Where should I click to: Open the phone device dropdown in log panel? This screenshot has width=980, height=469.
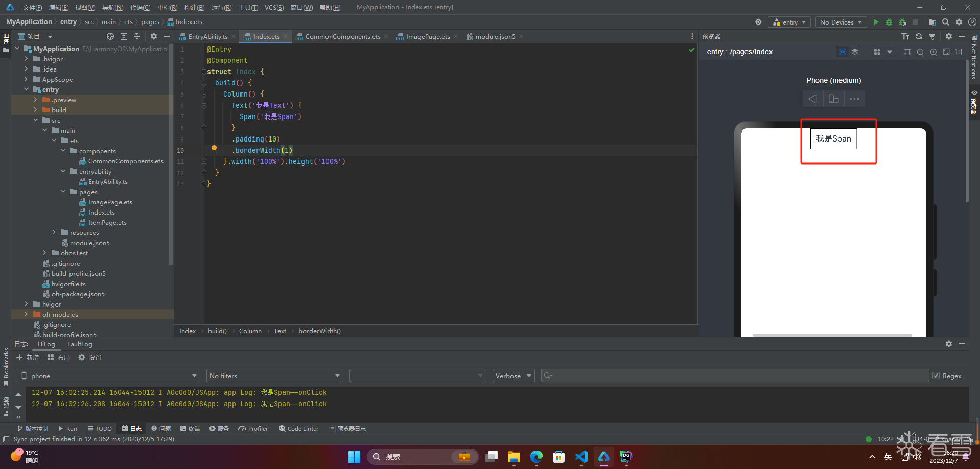click(x=108, y=376)
